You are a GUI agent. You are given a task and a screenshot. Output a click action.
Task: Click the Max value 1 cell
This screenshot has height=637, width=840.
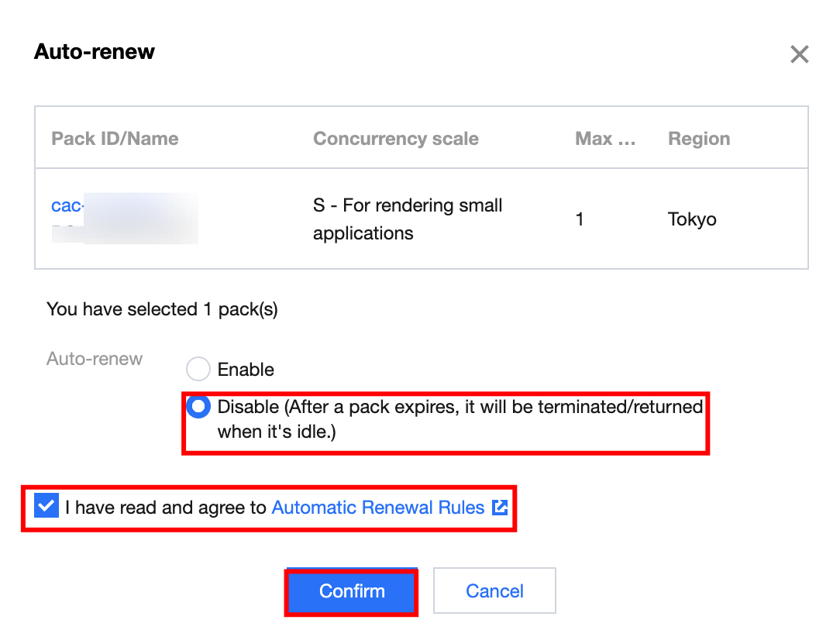tap(580, 219)
